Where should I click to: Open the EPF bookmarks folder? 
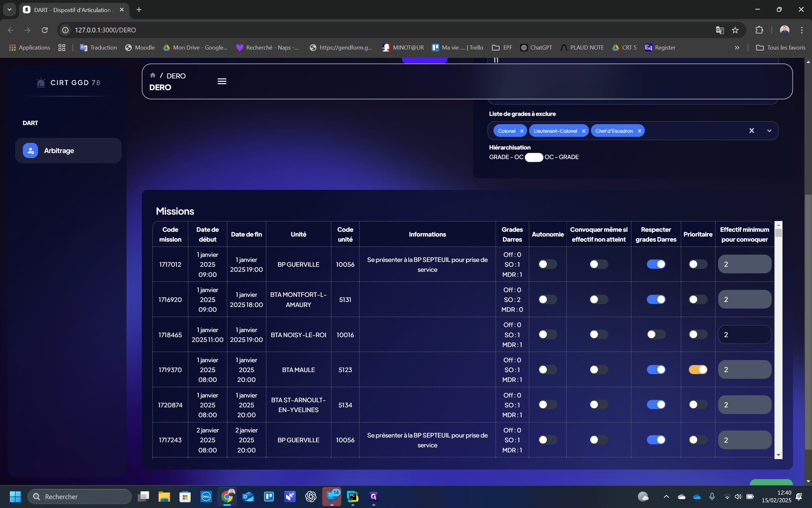(x=502, y=47)
